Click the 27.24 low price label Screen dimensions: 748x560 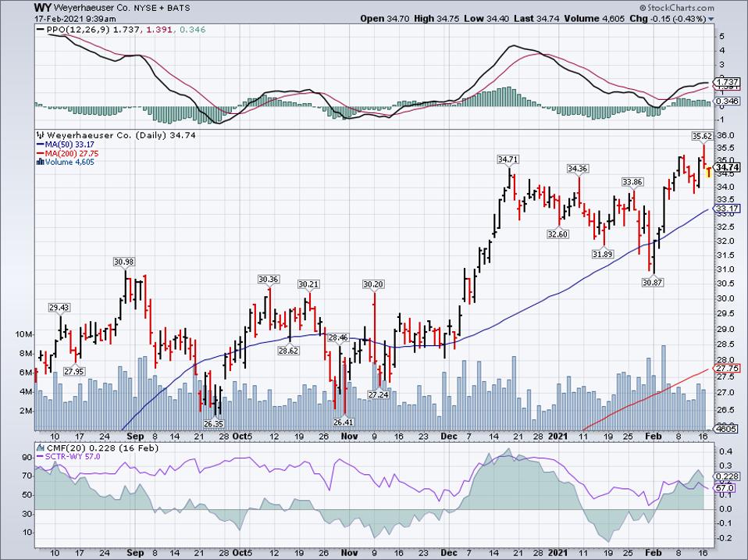click(378, 395)
